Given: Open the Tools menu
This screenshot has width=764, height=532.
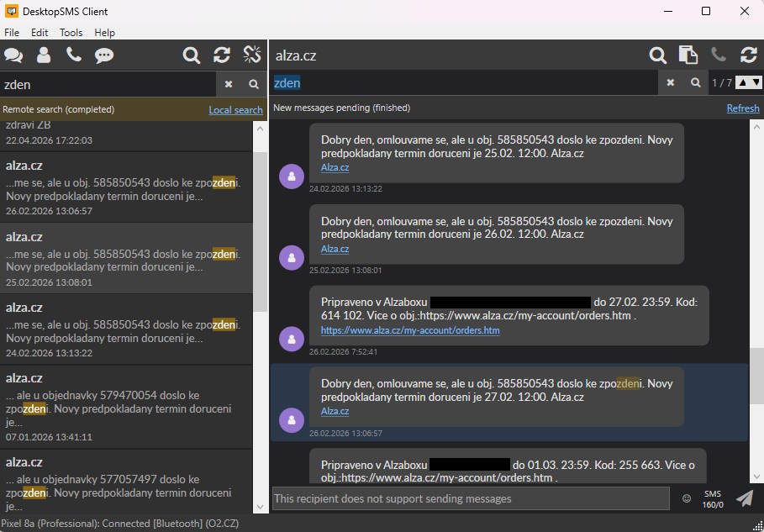Looking at the screenshot, I should click(x=71, y=33).
